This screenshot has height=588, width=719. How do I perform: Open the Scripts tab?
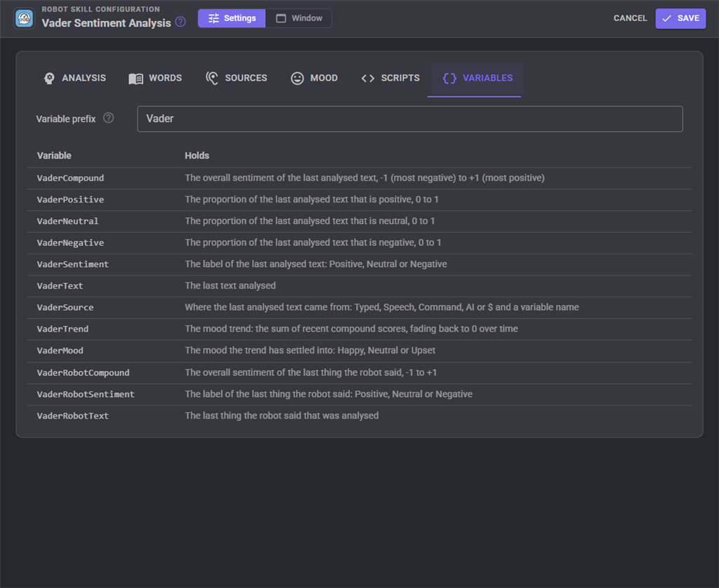coord(390,78)
